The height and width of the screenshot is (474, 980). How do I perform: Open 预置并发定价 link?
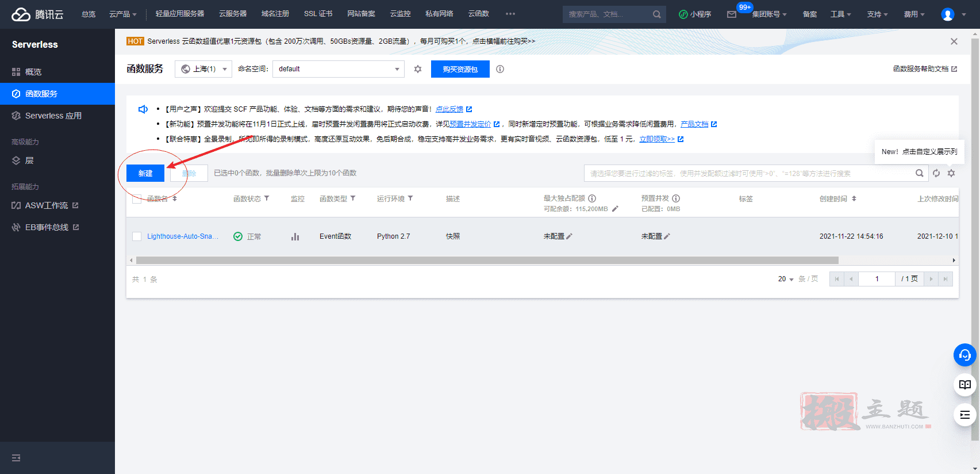[470, 124]
